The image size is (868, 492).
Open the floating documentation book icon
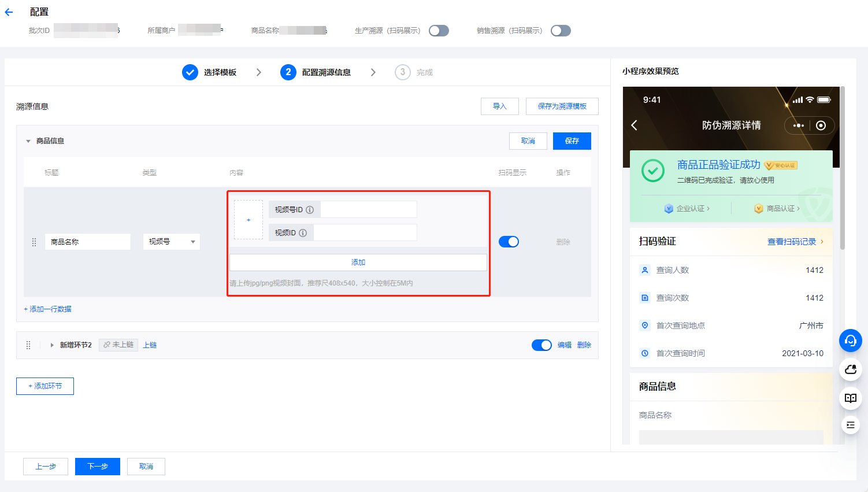click(851, 398)
